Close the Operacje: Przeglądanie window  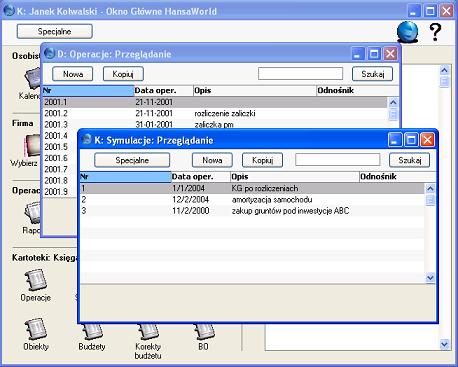point(390,54)
